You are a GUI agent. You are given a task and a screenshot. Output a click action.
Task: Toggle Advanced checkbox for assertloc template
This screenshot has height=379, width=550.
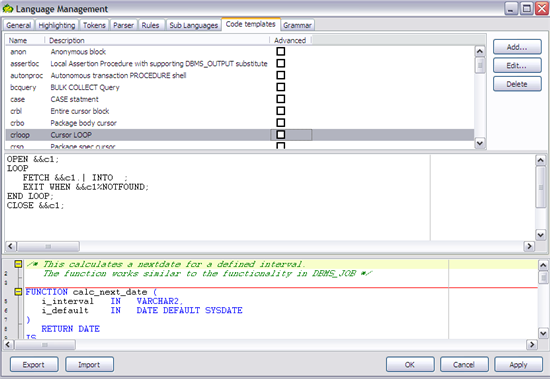pyautogui.click(x=281, y=63)
